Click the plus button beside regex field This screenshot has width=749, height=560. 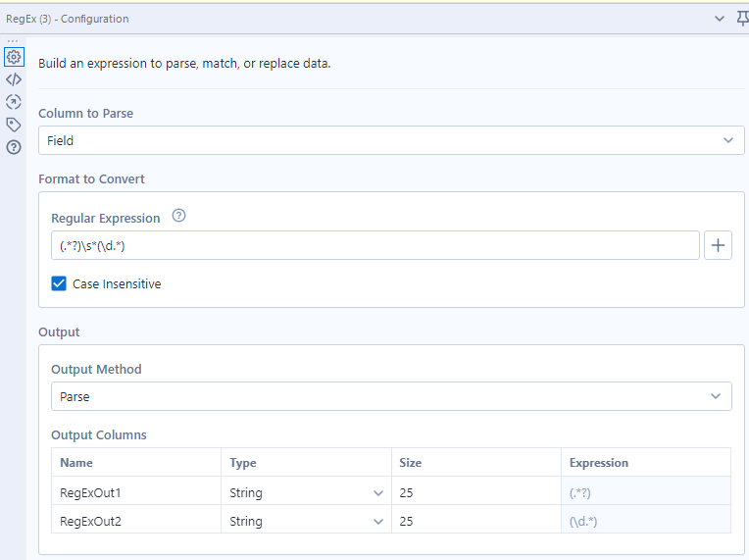click(x=718, y=245)
